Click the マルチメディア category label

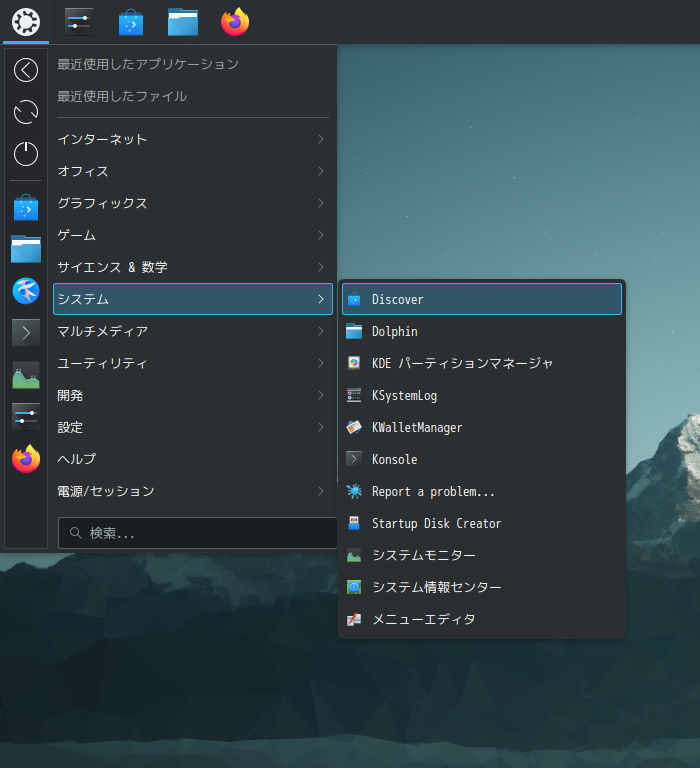point(102,331)
